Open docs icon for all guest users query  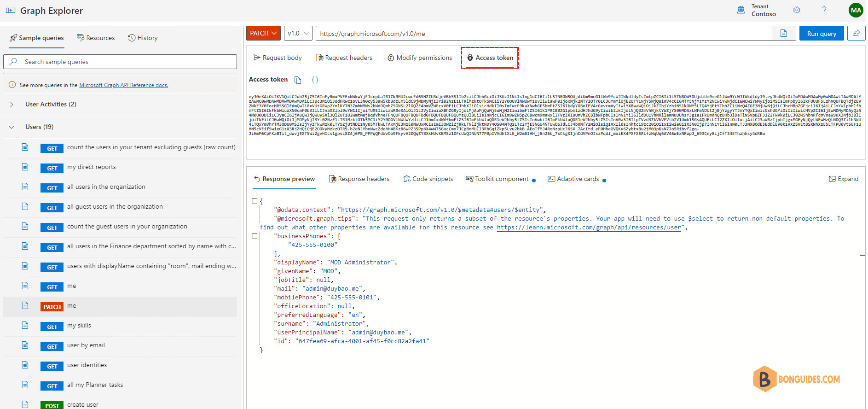(25, 206)
